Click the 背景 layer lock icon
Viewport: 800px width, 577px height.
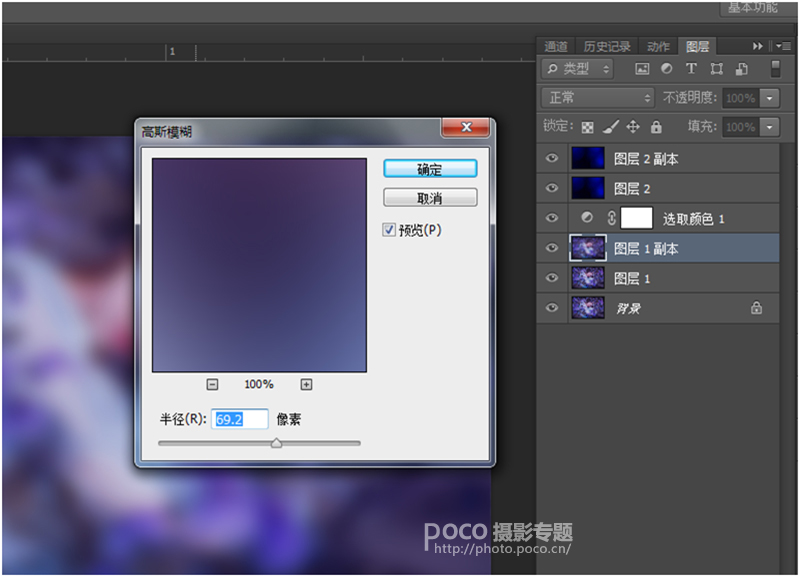point(756,308)
